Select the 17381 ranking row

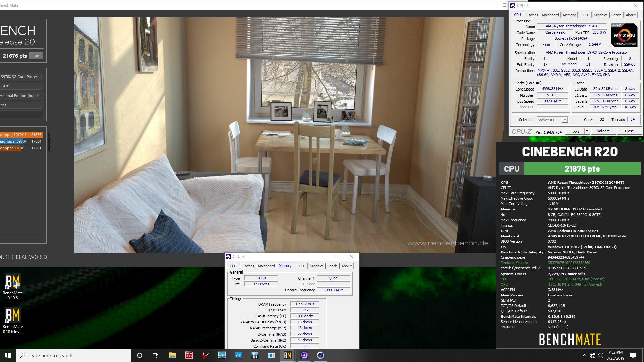[x=21, y=148]
